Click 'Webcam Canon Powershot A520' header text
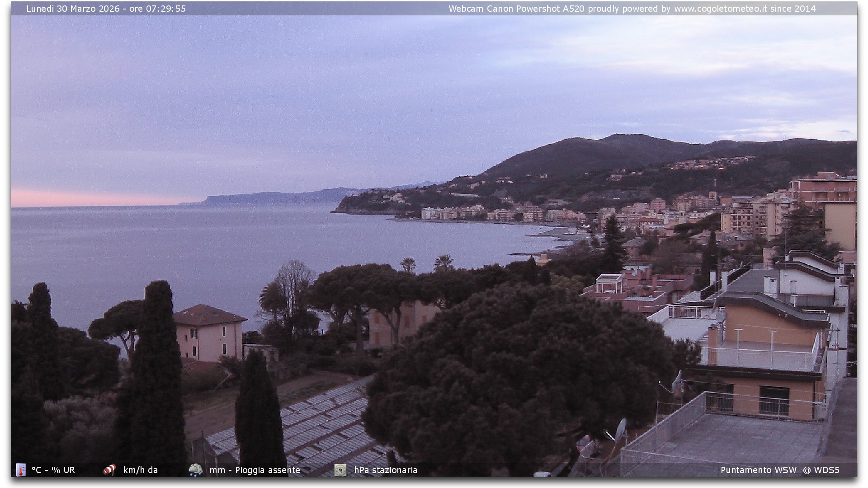The height and width of the screenshot is (488, 868). [x=516, y=9]
